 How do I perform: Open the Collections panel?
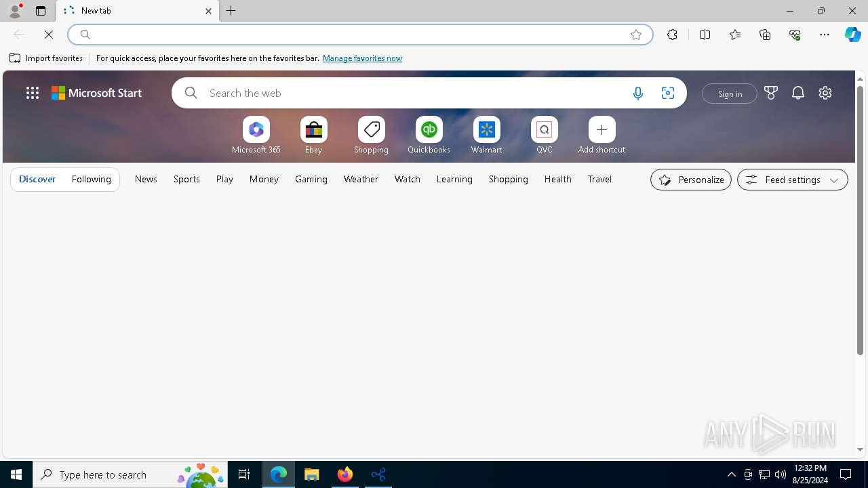pyautogui.click(x=765, y=35)
